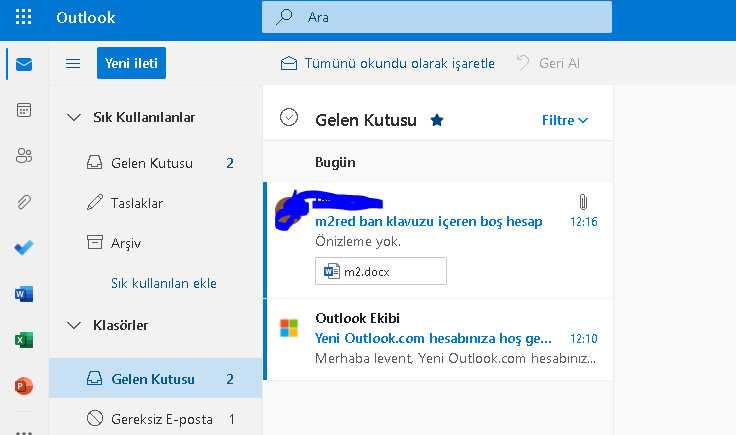Click the 12:16 timestamp

coord(583,221)
